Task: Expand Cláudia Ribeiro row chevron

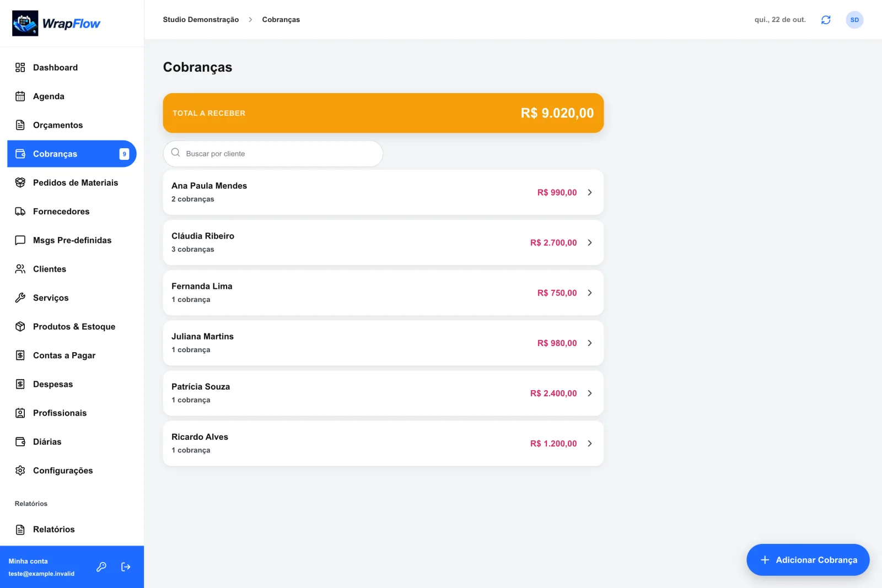Action: click(x=590, y=242)
